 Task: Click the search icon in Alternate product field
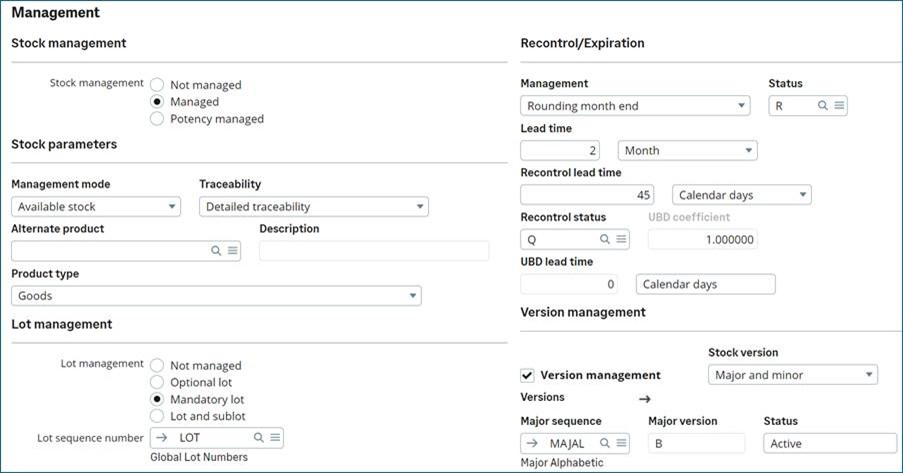click(216, 251)
